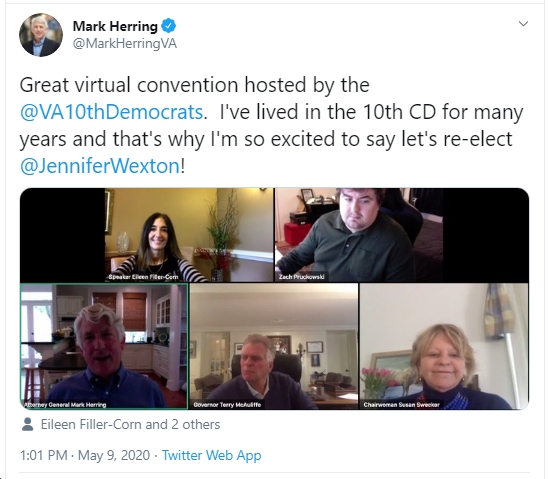Click Mark Herring's profile avatar
The height and width of the screenshot is (479, 549).
click(x=41, y=35)
